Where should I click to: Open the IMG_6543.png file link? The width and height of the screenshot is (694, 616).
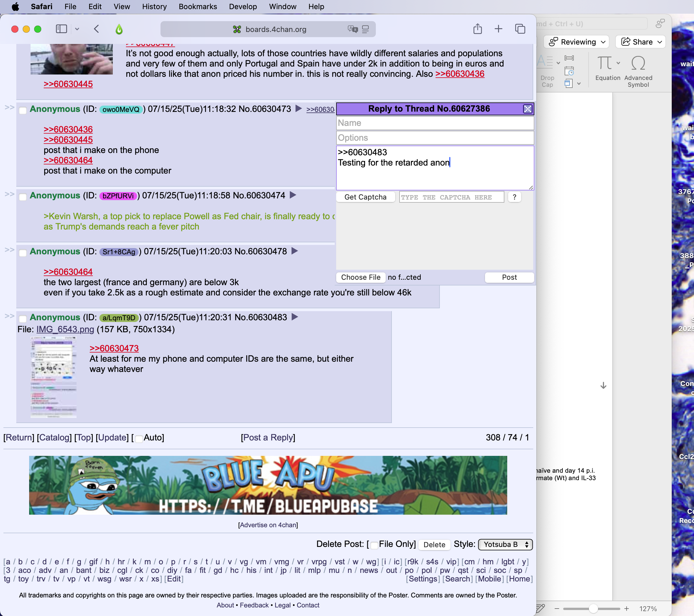coord(65,329)
